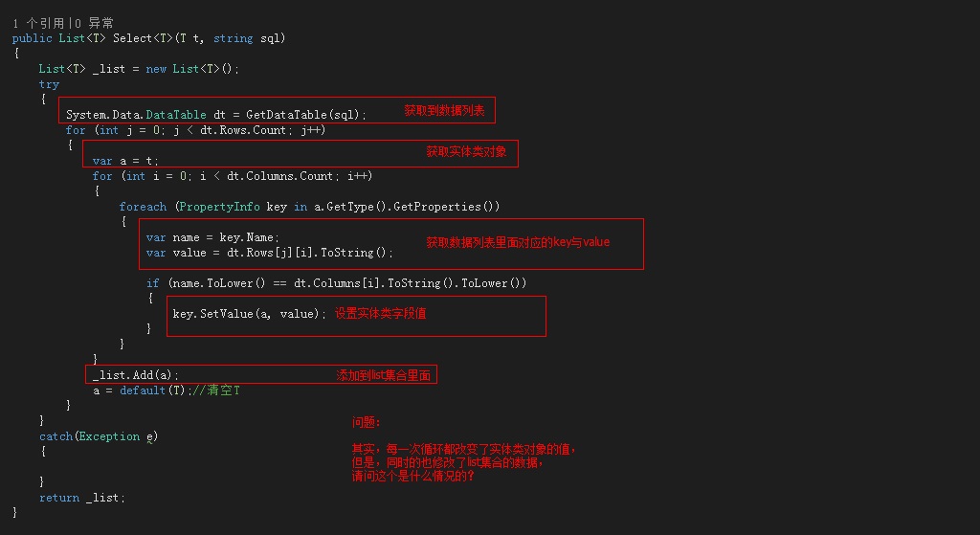Click the red annotation '获取到数据列表'

click(444, 111)
